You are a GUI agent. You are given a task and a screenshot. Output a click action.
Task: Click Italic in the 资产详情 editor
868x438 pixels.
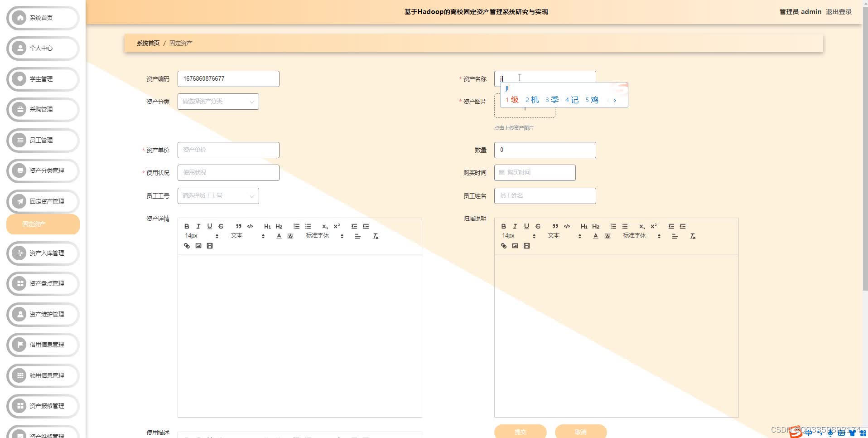coord(198,226)
